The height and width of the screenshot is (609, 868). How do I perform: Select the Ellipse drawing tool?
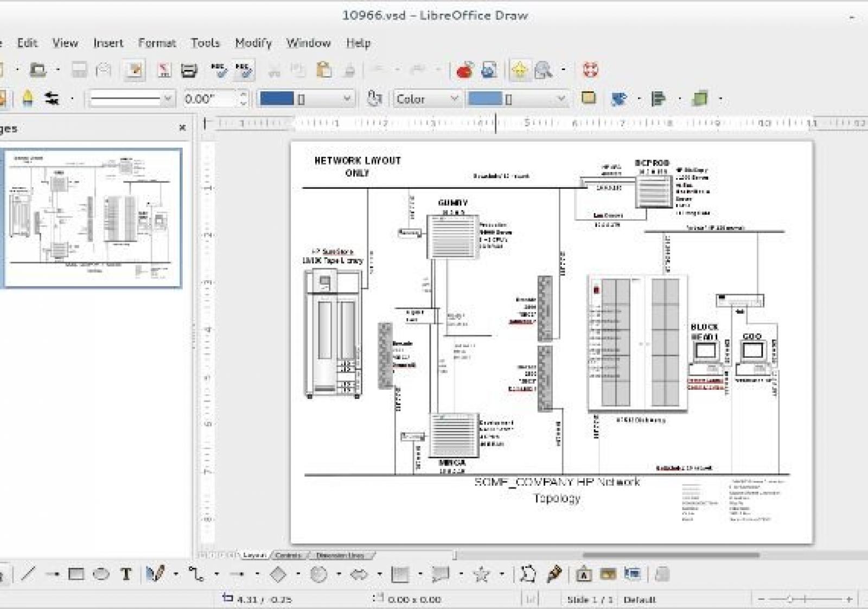[x=101, y=574]
